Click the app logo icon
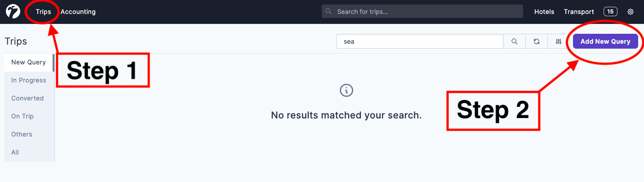644x182 pixels. point(13,12)
